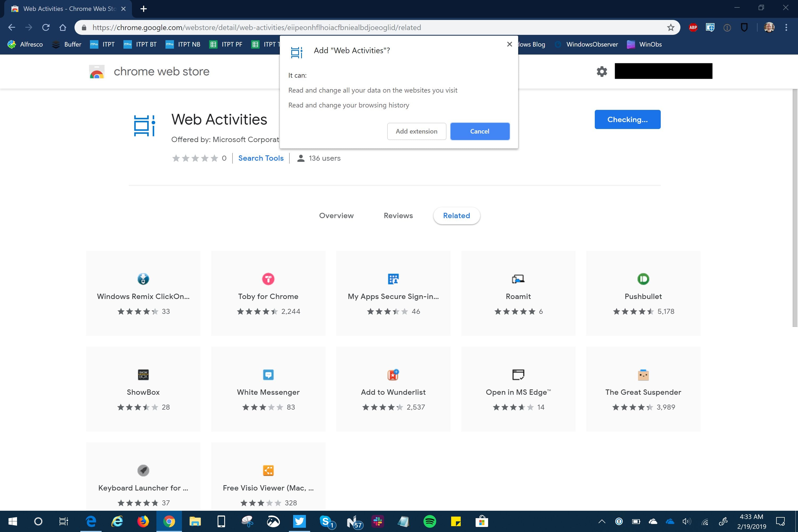The height and width of the screenshot is (532, 798).
Task: Switch to the Overview tab
Action: pyautogui.click(x=336, y=215)
